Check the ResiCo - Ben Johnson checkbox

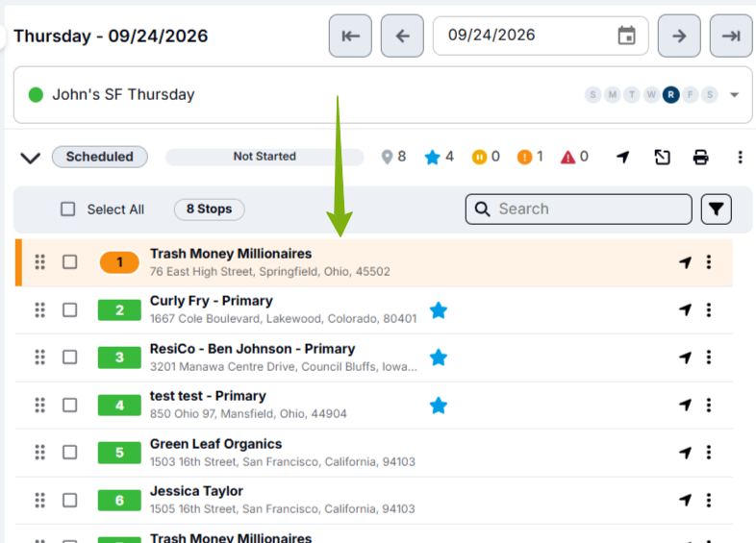click(x=70, y=357)
